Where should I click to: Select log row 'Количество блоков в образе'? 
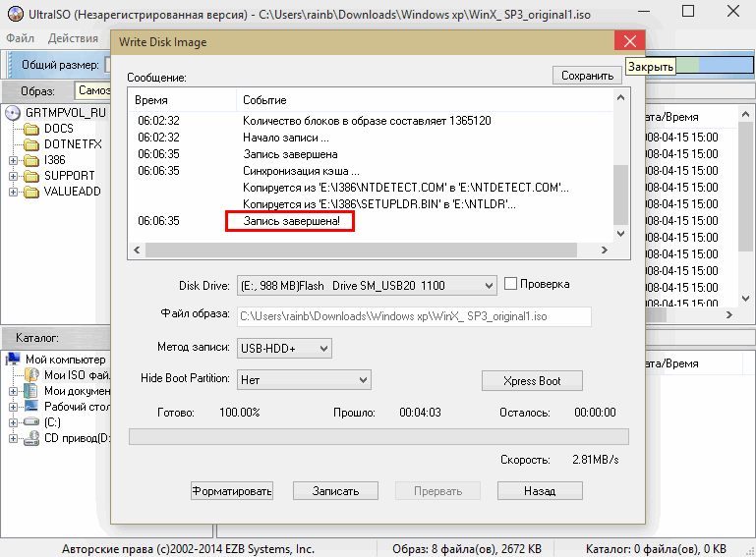pyautogui.click(x=371, y=121)
